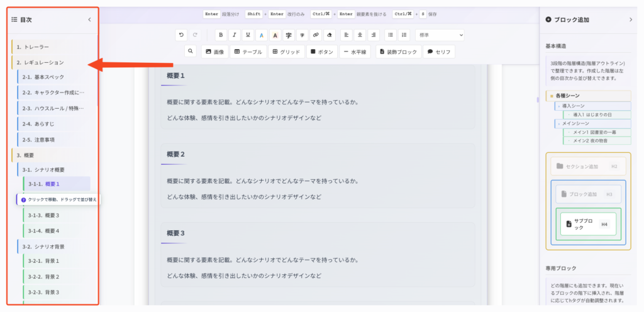Insert a bulleted list
The width and height of the screenshot is (644, 312).
click(390, 35)
